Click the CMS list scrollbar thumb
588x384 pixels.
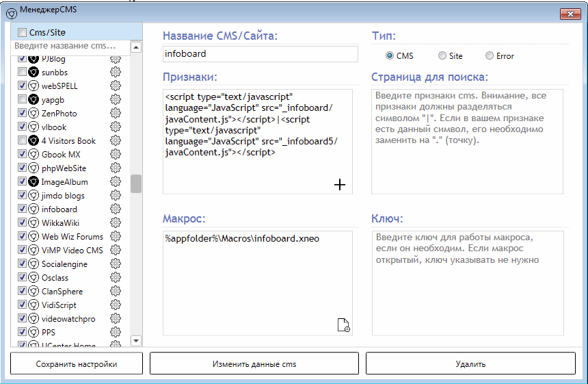point(136,183)
